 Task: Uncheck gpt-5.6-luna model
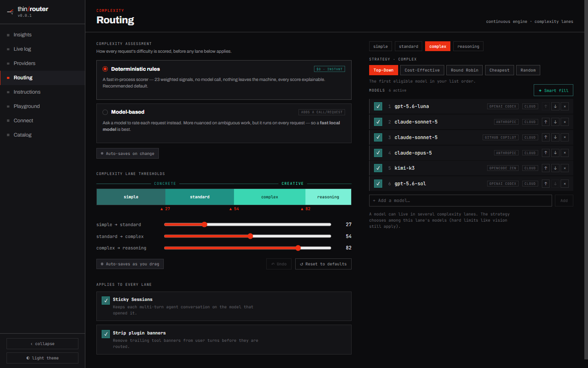(x=378, y=106)
